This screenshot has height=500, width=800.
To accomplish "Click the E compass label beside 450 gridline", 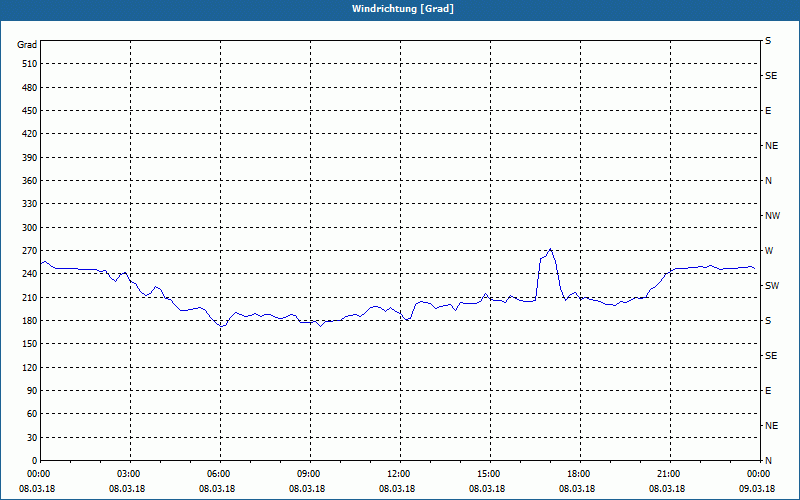I will click(x=768, y=111).
